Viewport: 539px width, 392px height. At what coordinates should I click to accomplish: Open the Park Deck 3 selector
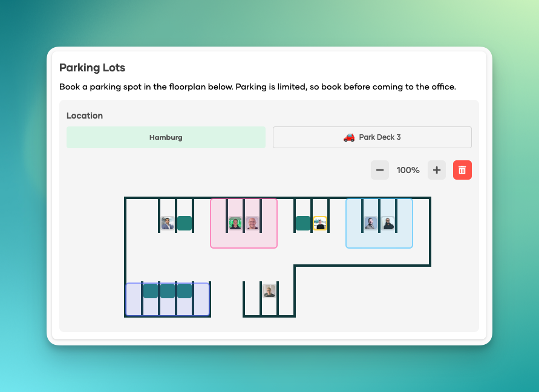(372, 137)
